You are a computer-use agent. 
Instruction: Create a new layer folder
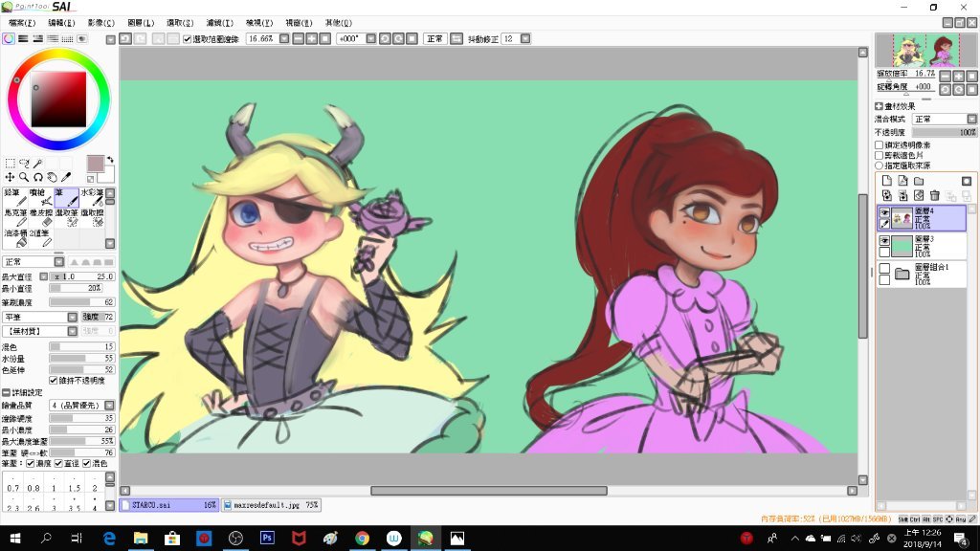click(919, 181)
